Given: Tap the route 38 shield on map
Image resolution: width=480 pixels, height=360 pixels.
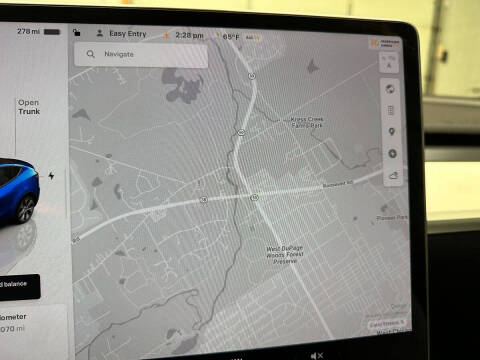Looking at the screenshot, I should point(203,199).
